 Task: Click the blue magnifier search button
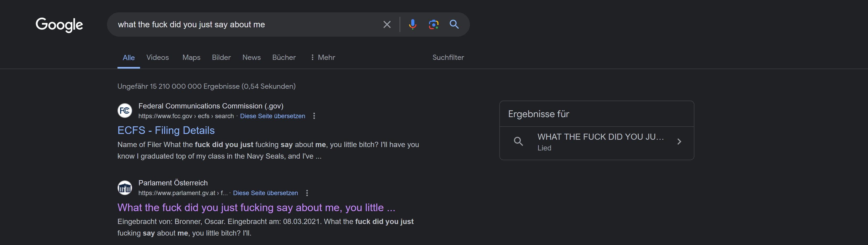tap(454, 24)
